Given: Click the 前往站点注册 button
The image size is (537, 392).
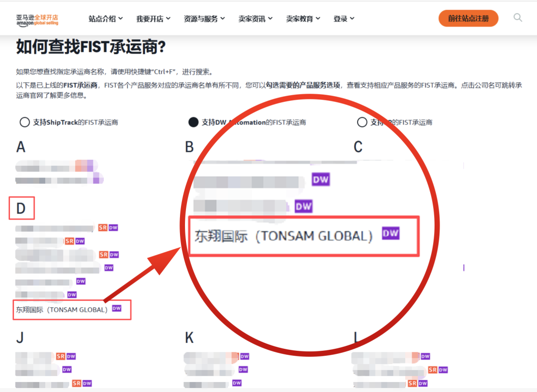Looking at the screenshot, I should [468, 18].
